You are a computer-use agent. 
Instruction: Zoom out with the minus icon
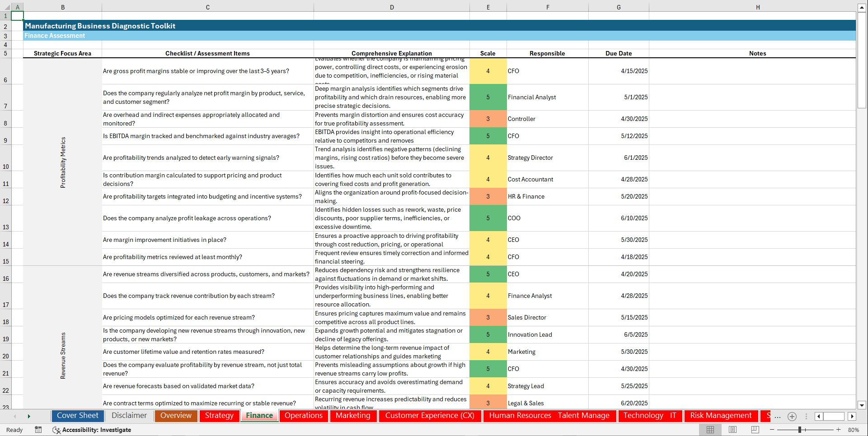click(x=772, y=430)
